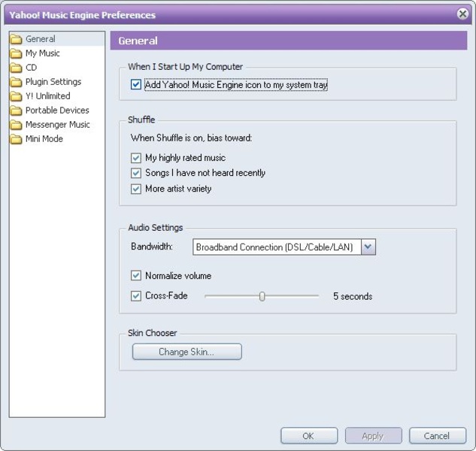This screenshot has height=451, width=476.
Task: Click the Mini Mode folder icon
Action: pyautogui.click(x=16, y=139)
